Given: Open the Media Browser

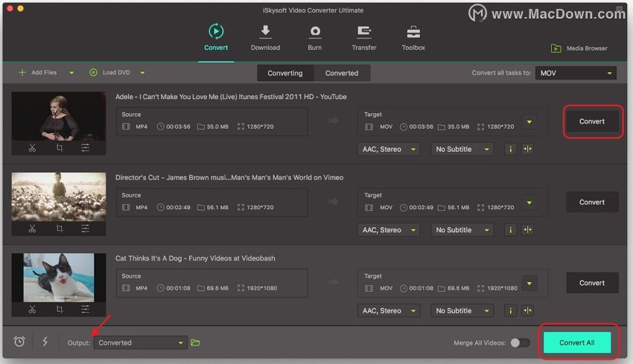Looking at the screenshot, I should [x=579, y=48].
